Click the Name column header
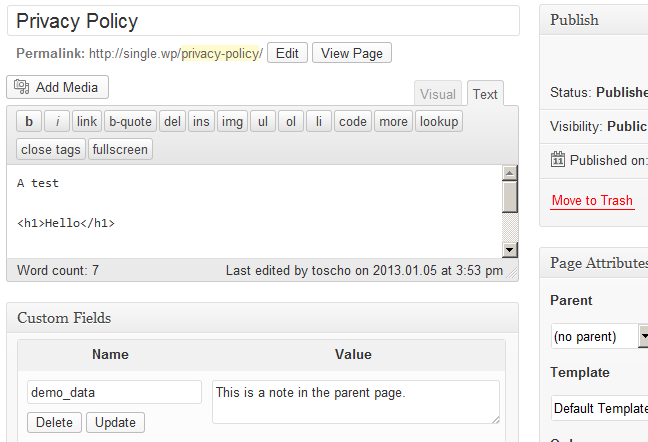The width and height of the screenshot is (648, 442). [x=110, y=354]
